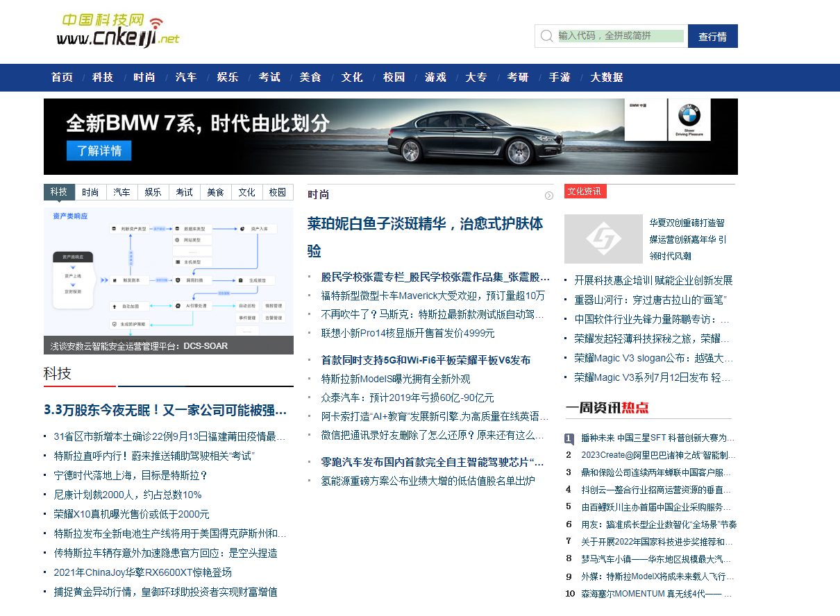
Task: Select the 考试 tab above slideshow
Action: pos(184,192)
